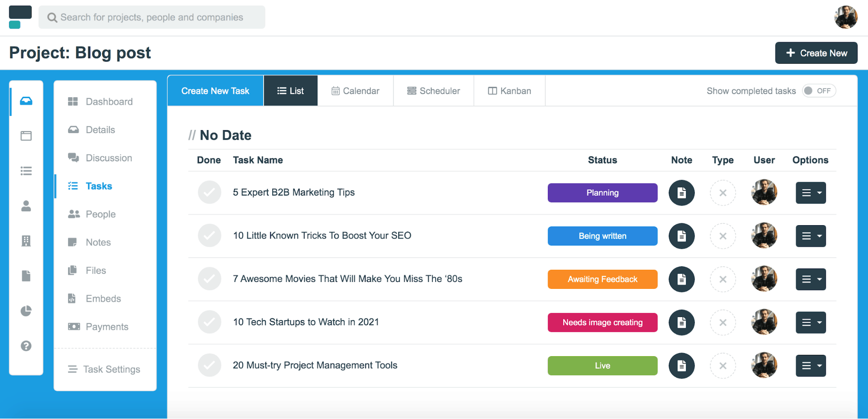Viewport: 868px width, 419px height.
Task: Change the Planning status label
Action: pos(602,193)
